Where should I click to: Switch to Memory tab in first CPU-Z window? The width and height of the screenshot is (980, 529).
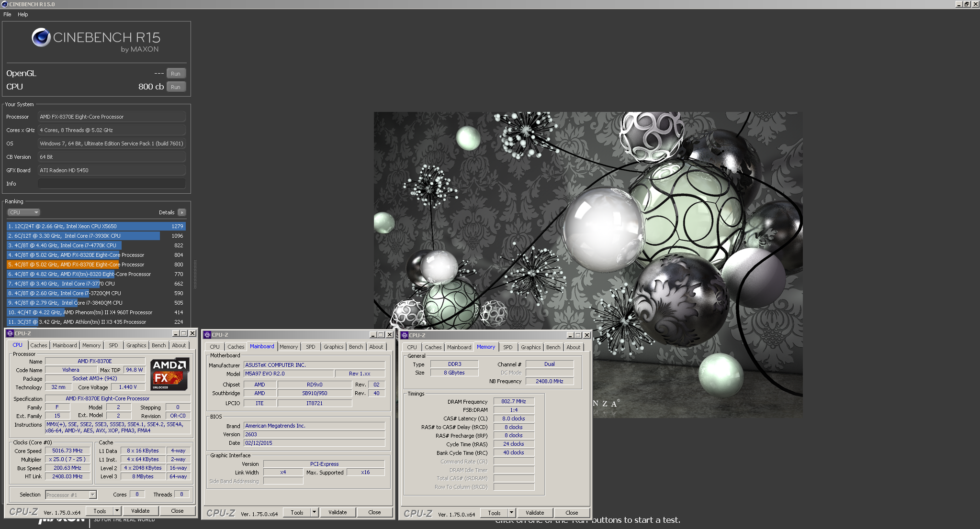(91, 345)
